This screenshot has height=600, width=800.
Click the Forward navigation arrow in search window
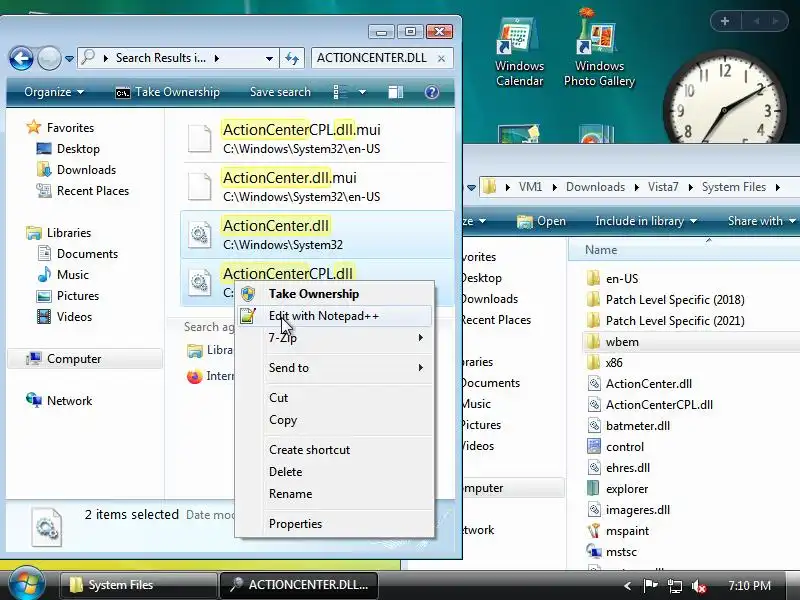click(x=49, y=58)
